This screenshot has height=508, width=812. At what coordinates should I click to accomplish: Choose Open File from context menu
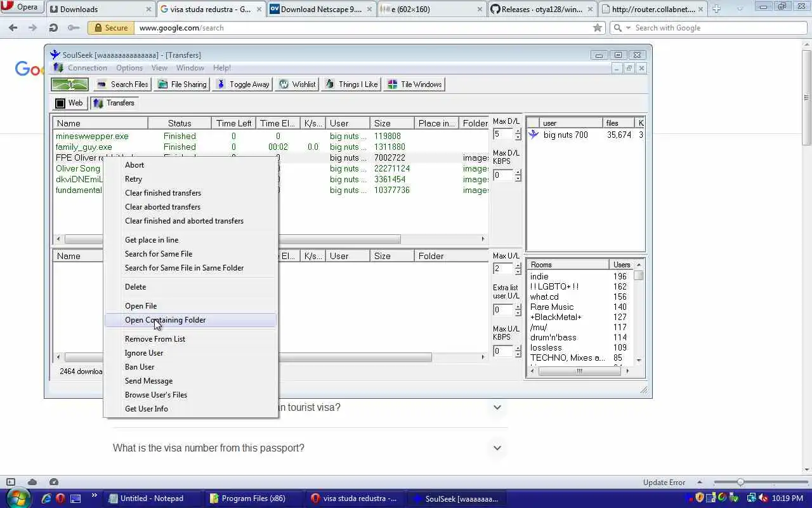(x=190, y=306)
